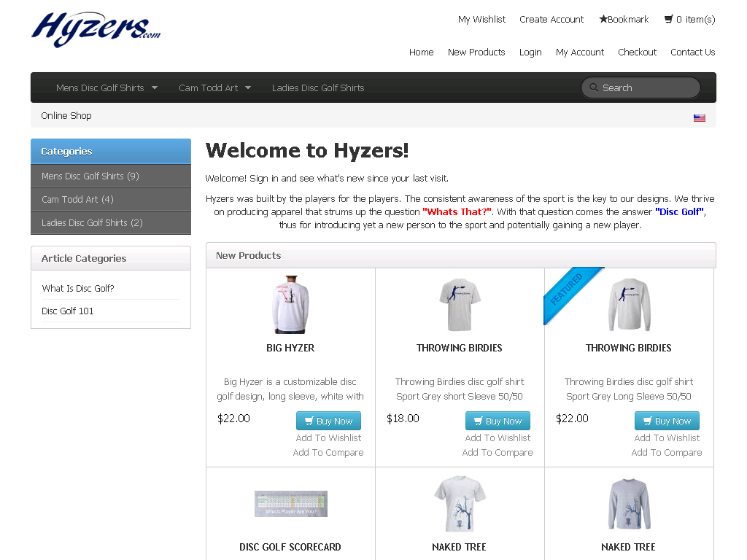Add $18.00 Throwing Birdies to wishlist

tap(498, 437)
